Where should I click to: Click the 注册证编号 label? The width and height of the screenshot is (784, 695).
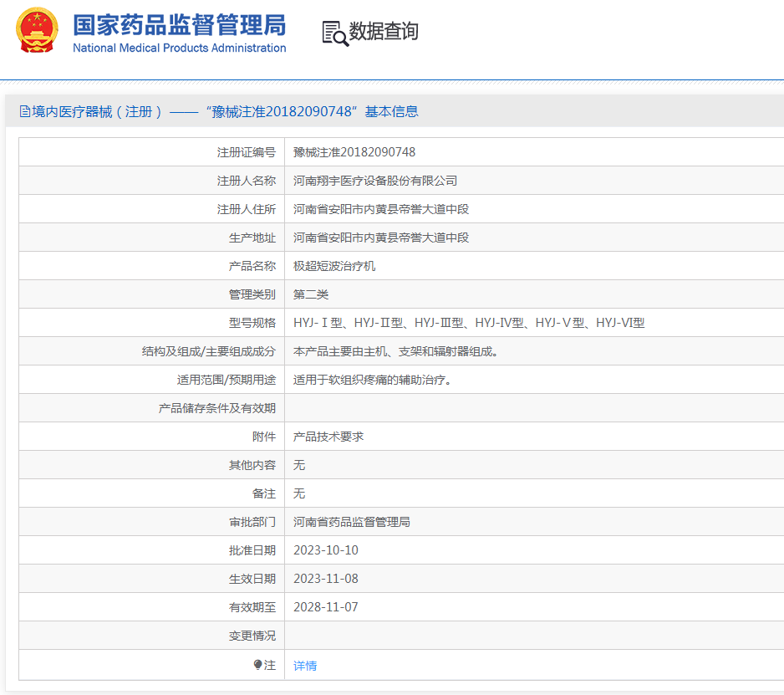click(x=247, y=152)
